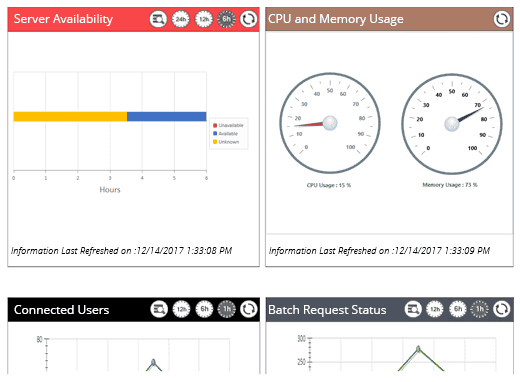Refresh the CPU and Memory Usage panel

click(x=502, y=19)
